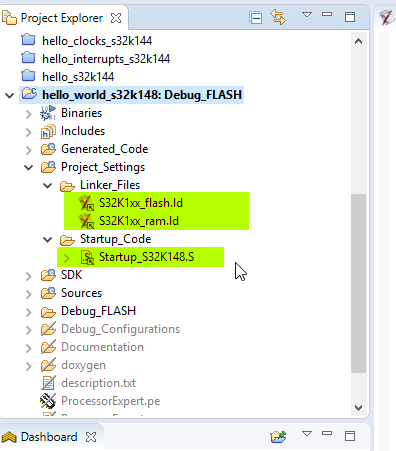Maximize the Project Explorer panel
The width and height of the screenshot is (396, 451).
350,17
